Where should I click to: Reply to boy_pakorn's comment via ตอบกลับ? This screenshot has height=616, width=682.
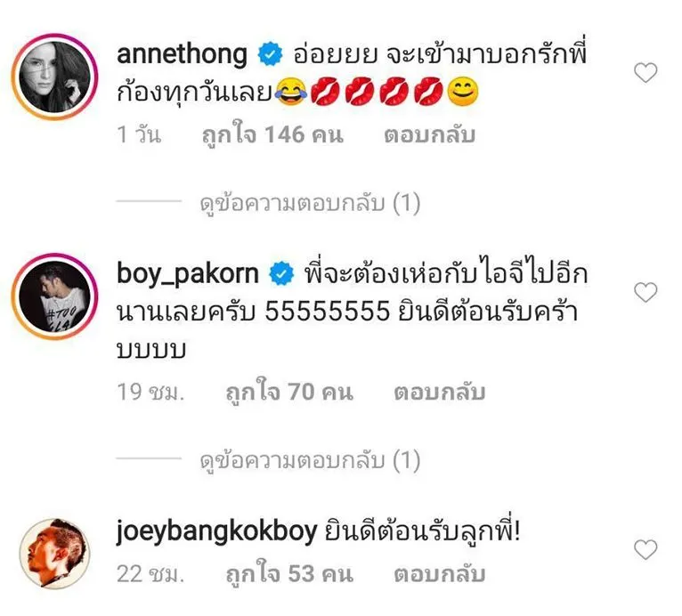[x=439, y=392]
